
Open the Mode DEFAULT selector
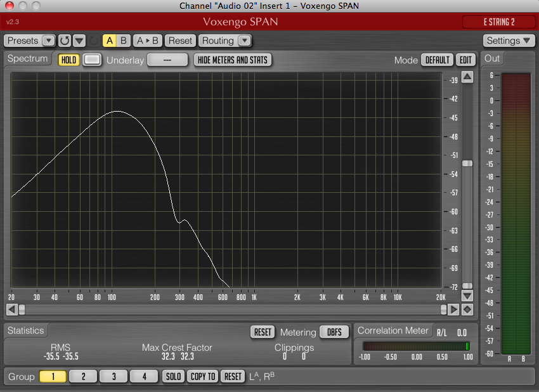click(x=438, y=60)
